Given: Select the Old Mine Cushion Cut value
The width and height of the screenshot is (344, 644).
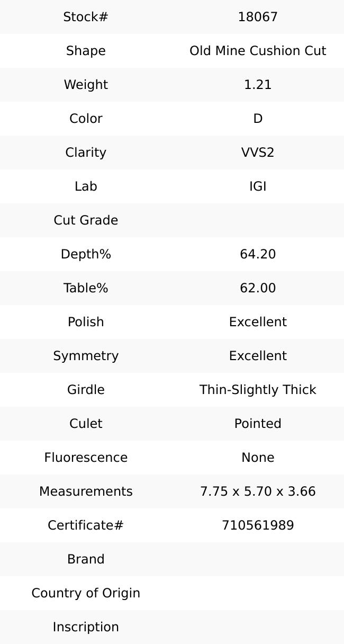Looking at the screenshot, I should coord(258,51).
